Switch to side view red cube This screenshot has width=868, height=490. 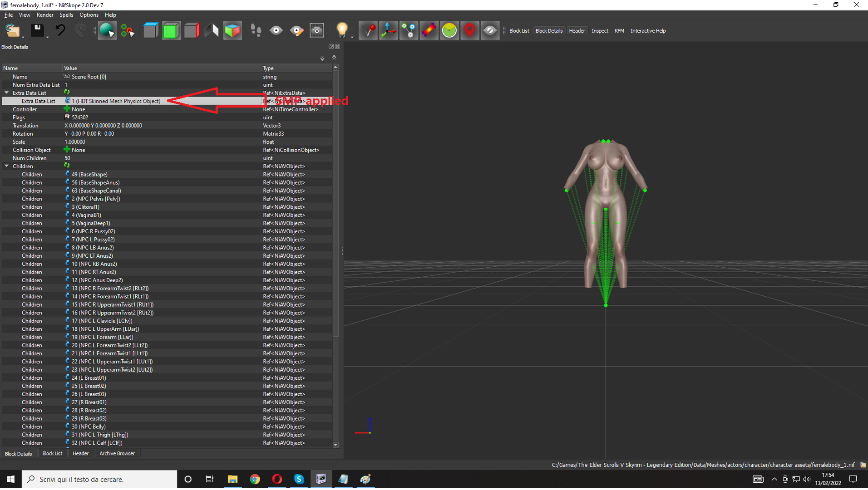[x=192, y=30]
